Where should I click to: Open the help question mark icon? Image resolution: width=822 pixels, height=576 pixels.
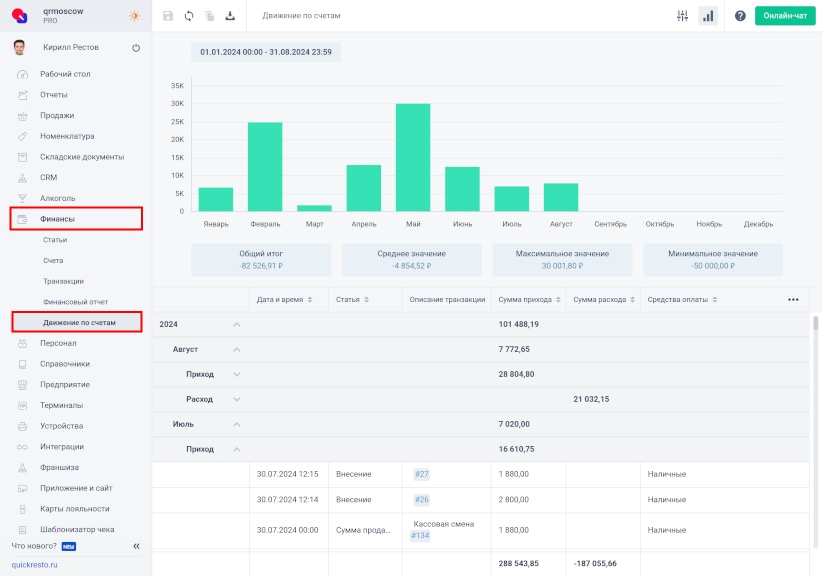[x=740, y=16]
